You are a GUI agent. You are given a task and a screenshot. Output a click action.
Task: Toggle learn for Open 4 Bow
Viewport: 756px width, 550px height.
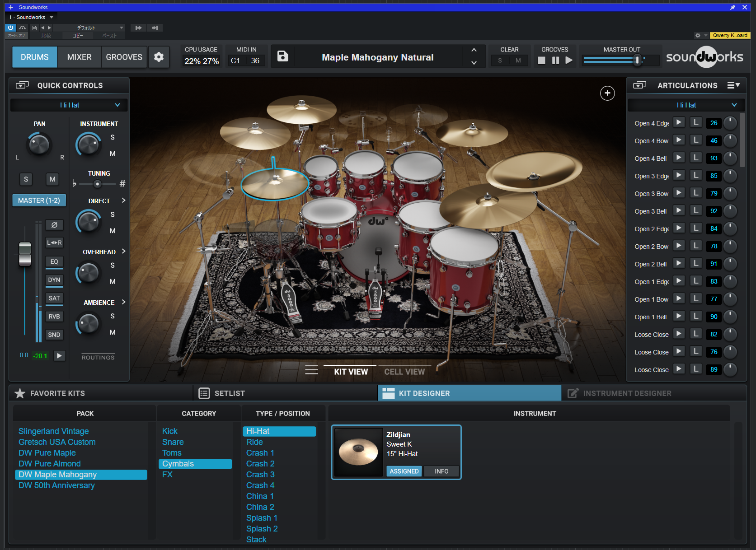(696, 140)
